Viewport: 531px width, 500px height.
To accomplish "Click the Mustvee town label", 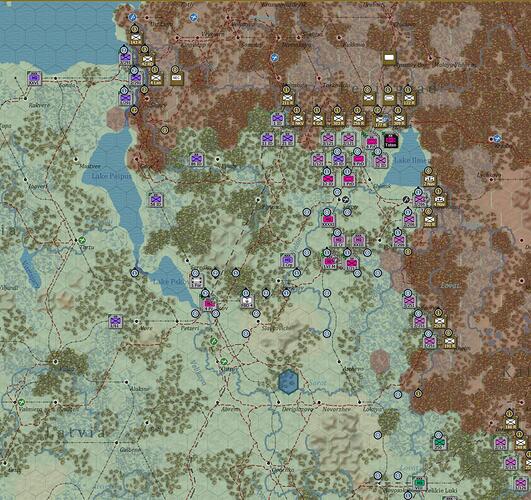I will coord(90,166).
